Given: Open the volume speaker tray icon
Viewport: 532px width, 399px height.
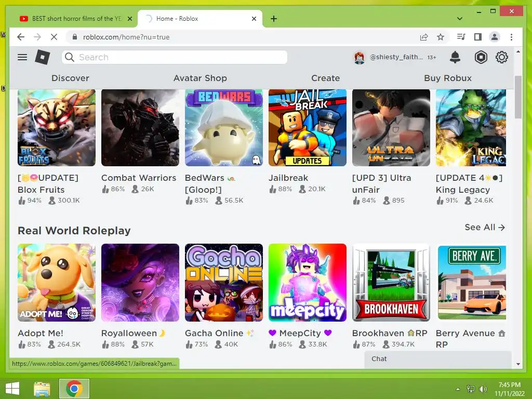Looking at the screenshot, I should coord(483,389).
